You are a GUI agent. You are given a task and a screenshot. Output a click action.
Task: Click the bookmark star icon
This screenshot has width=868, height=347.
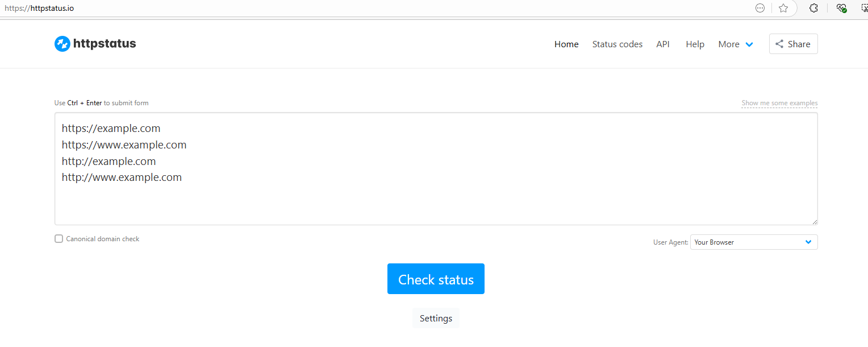pos(783,8)
